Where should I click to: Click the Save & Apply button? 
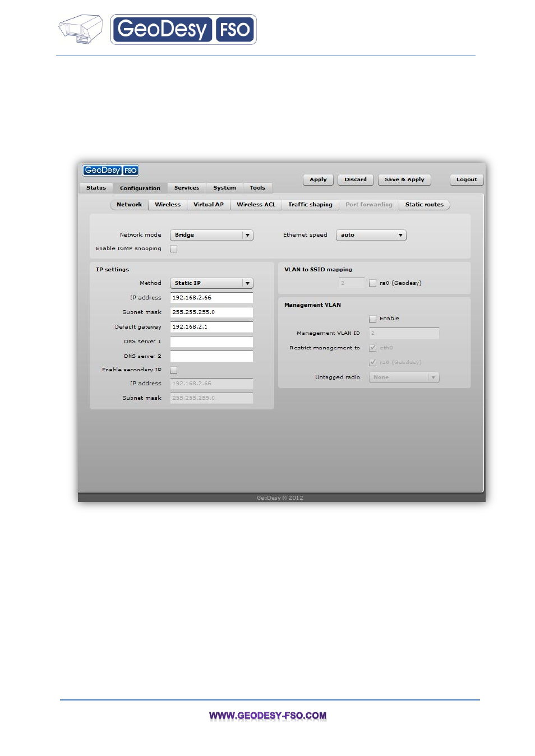point(404,179)
